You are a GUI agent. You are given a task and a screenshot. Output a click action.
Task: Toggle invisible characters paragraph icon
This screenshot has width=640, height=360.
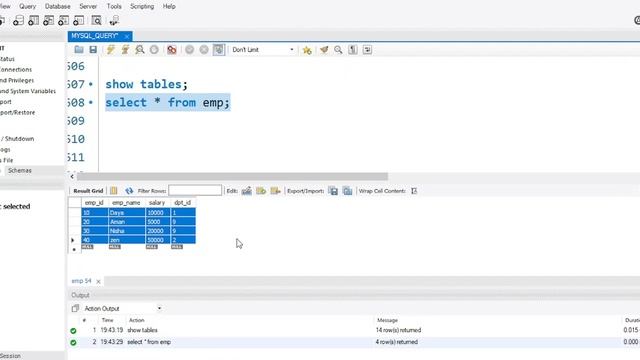(353, 50)
